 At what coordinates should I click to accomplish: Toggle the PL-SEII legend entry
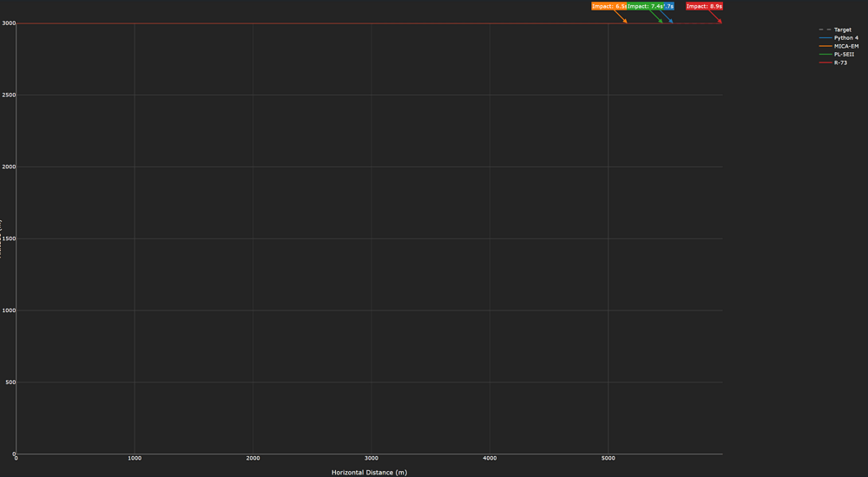[836, 55]
